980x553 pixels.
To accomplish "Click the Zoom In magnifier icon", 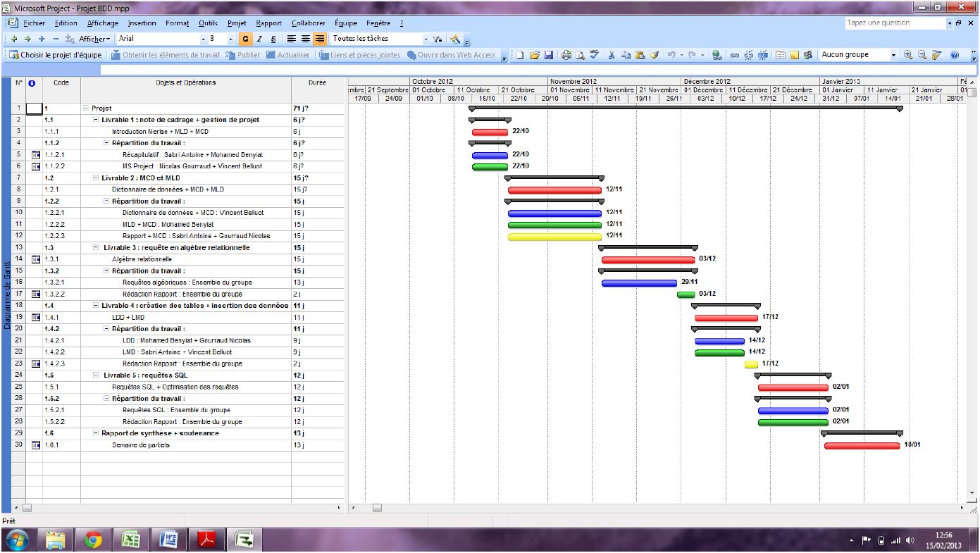I will tap(908, 55).
